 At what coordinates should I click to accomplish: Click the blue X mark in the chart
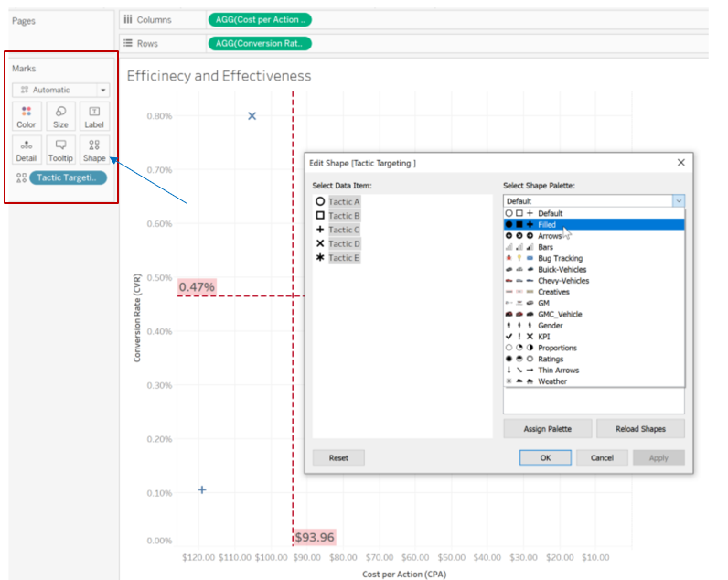click(252, 115)
